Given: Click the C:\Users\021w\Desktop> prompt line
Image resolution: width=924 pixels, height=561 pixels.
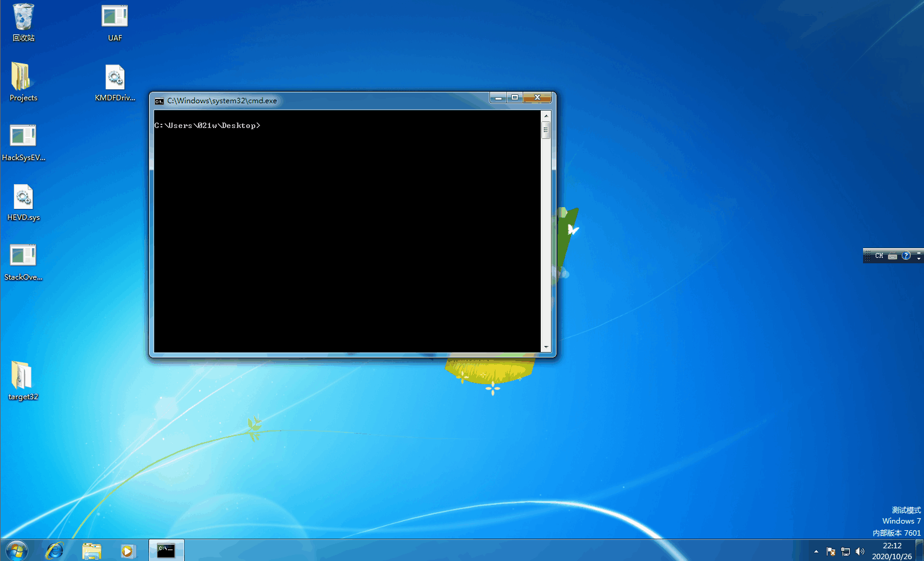Looking at the screenshot, I should [x=207, y=126].
